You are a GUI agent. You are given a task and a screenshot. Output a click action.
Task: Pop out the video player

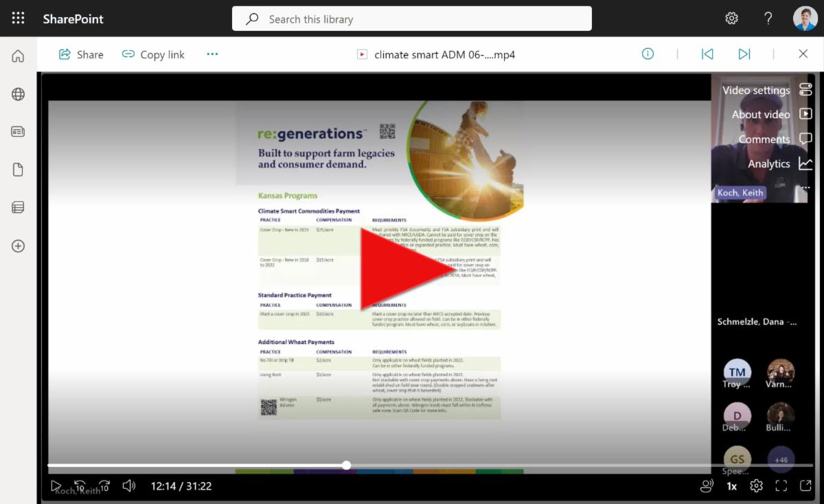click(x=805, y=486)
